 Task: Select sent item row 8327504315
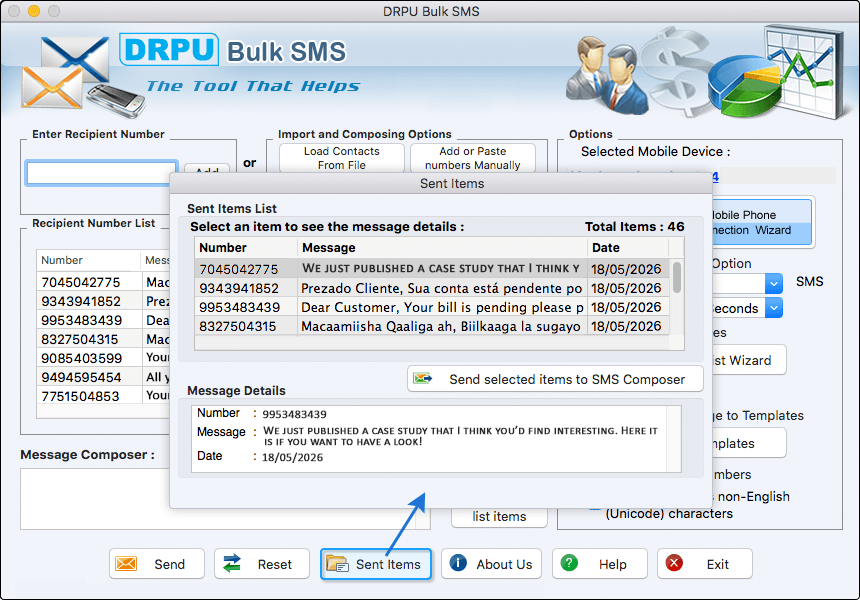(432, 326)
